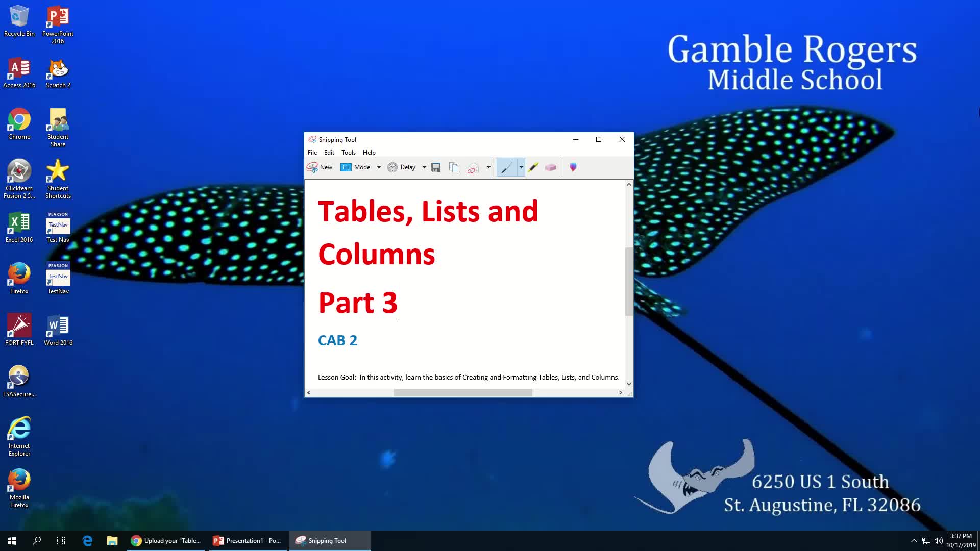This screenshot has height=551, width=980.
Task: Switch to the Chrome 'Upload your Table' window
Action: click(x=166, y=541)
